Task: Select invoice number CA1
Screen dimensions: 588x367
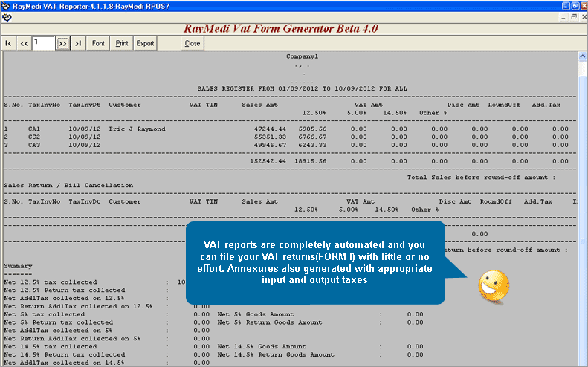Action: pos(34,129)
